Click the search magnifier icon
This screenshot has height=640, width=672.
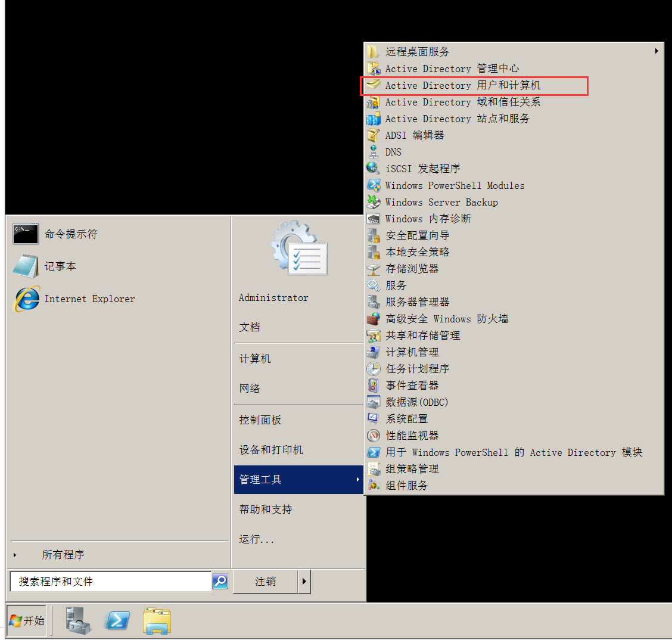pos(220,581)
